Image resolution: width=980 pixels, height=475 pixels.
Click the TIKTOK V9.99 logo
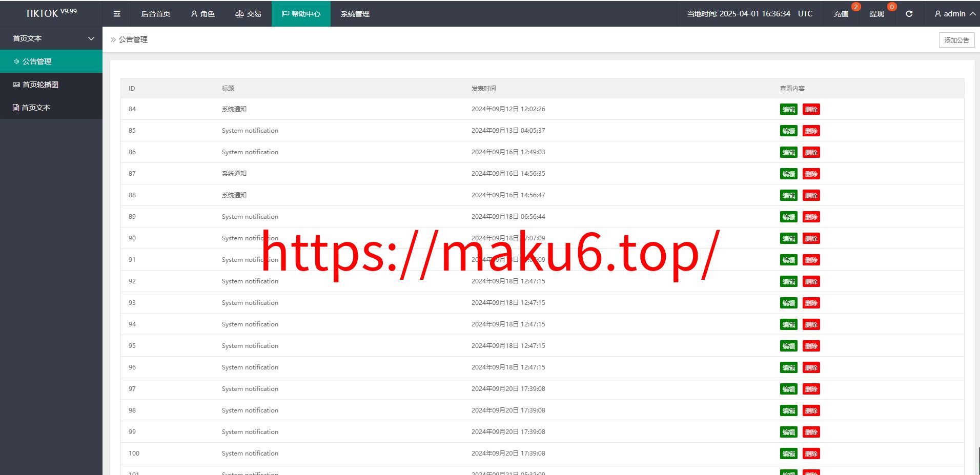[x=51, y=13]
